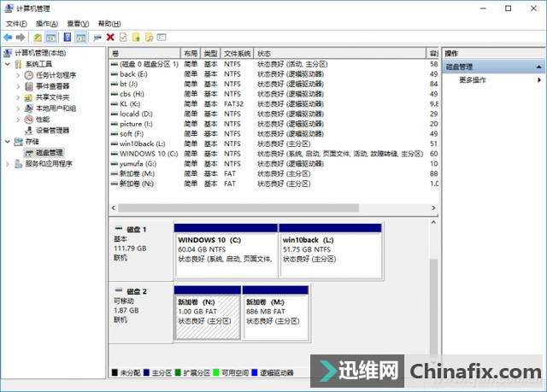Screen dimensions: 547x392
Task: Collapse the 存储 tree node
Action: coord(8,142)
